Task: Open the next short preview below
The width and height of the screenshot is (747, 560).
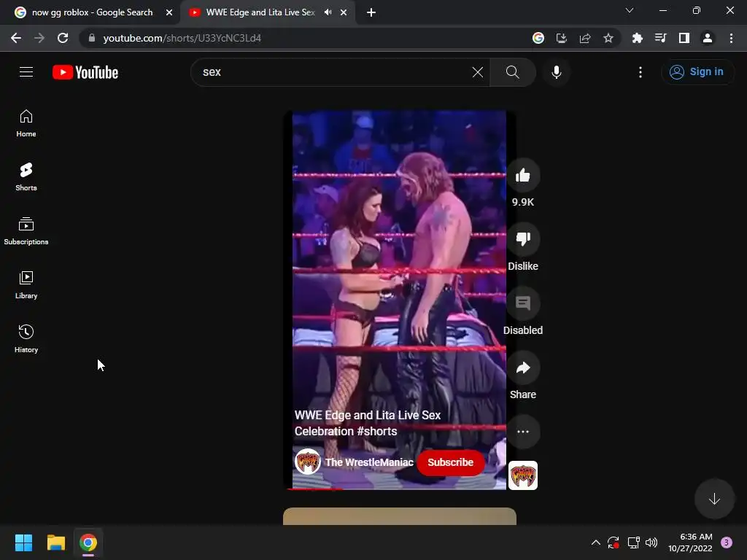Action: pyautogui.click(x=399, y=516)
